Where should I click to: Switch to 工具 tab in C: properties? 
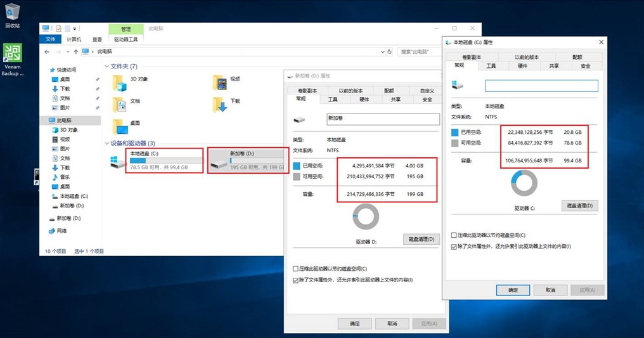pos(491,66)
